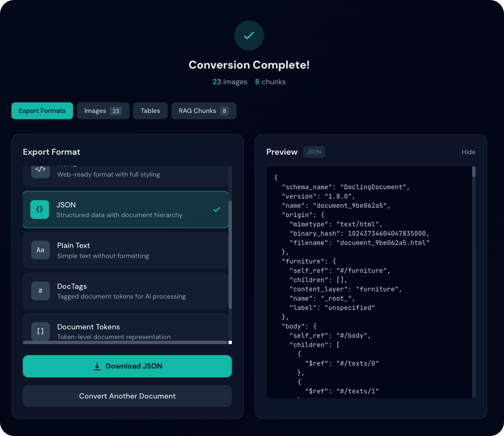The width and height of the screenshot is (504, 436).
Task: Click the green success checkmark at top
Action: (249, 35)
